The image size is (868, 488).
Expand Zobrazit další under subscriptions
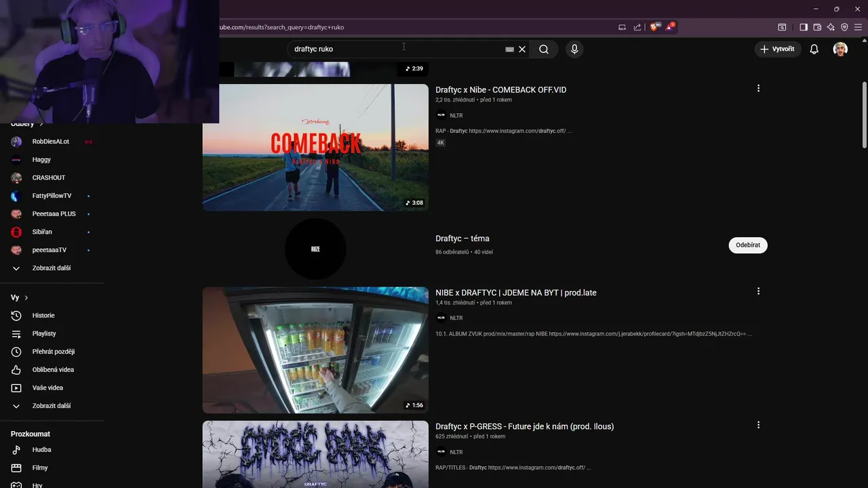coord(53,268)
